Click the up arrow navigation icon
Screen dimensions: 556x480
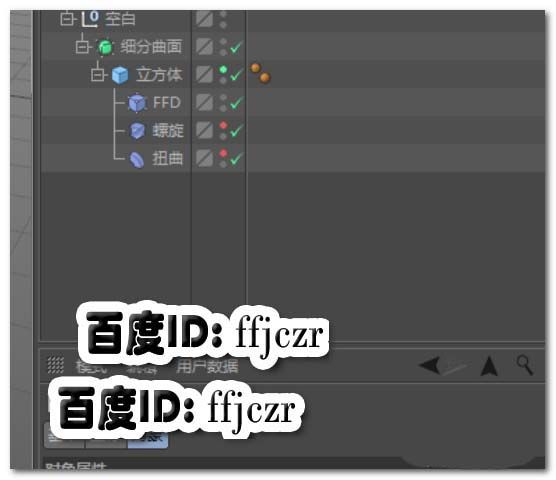point(489,366)
